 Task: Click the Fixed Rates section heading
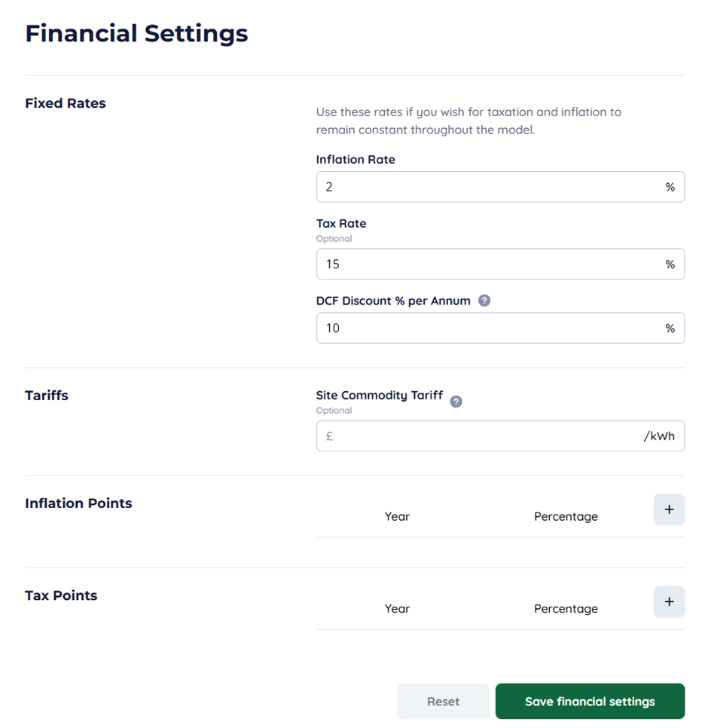click(x=66, y=103)
